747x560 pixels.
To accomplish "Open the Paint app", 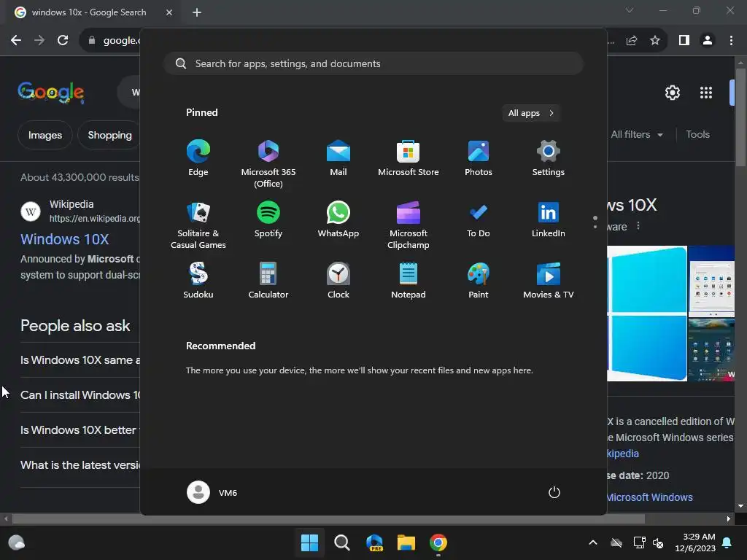I will tap(479, 281).
